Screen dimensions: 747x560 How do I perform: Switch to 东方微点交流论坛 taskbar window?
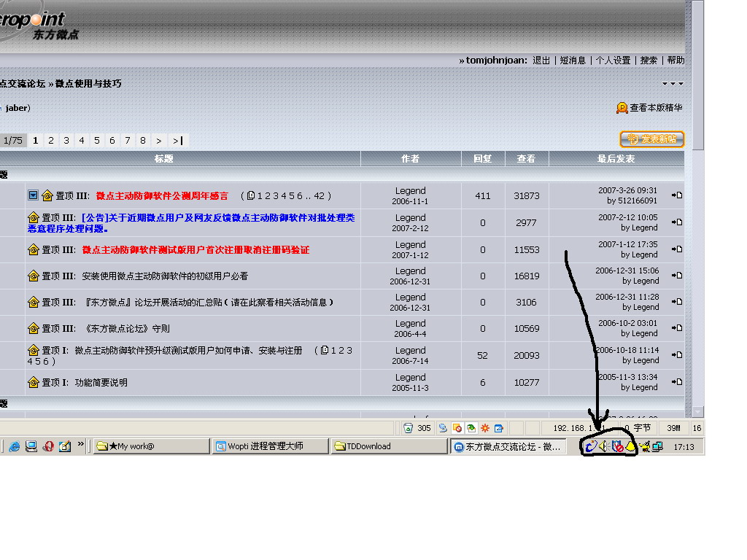tap(508, 446)
